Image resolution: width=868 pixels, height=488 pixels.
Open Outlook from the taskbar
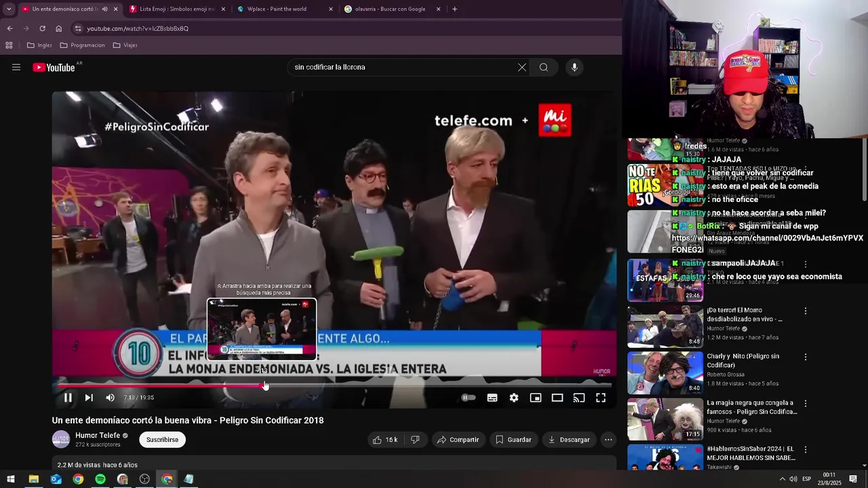[56, 479]
